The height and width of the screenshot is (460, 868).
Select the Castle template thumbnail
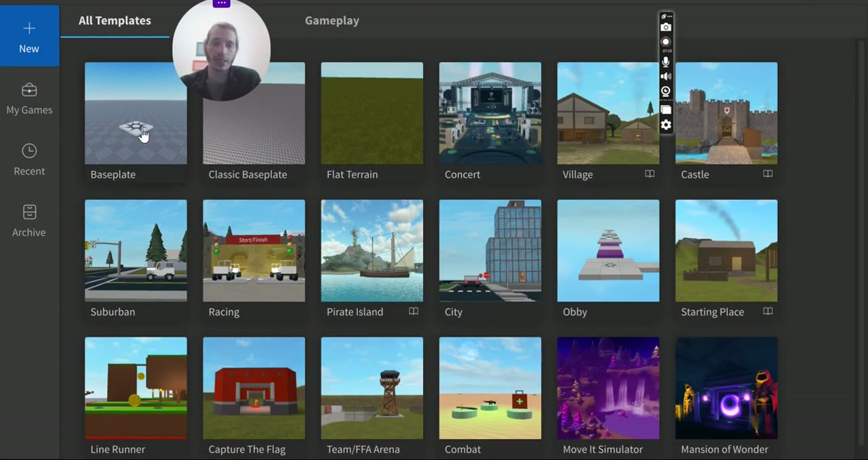tap(726, 113)
